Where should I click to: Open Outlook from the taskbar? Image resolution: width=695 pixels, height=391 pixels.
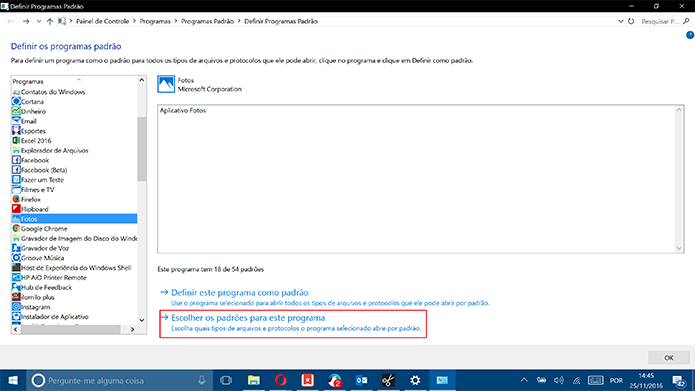tap(361, 380)
